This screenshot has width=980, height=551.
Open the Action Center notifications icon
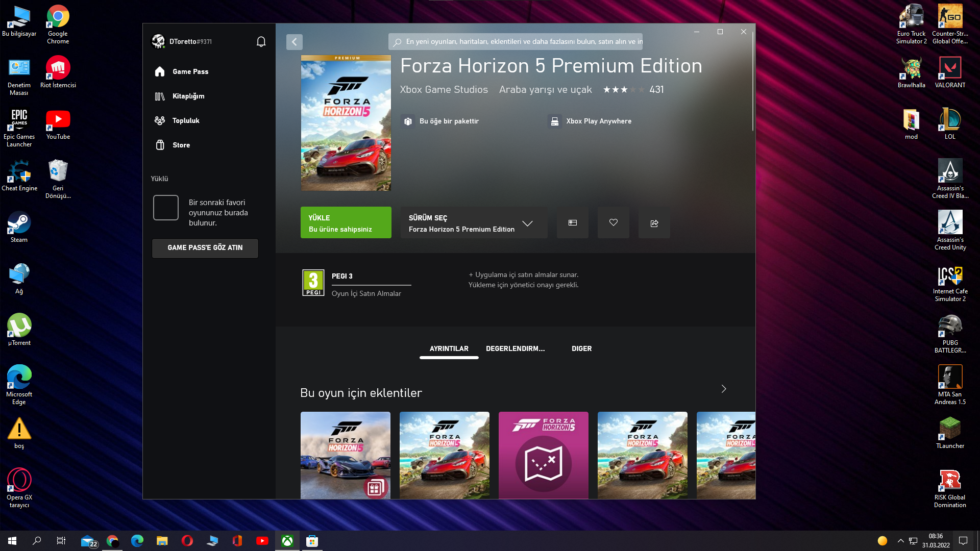pos(963,541)
